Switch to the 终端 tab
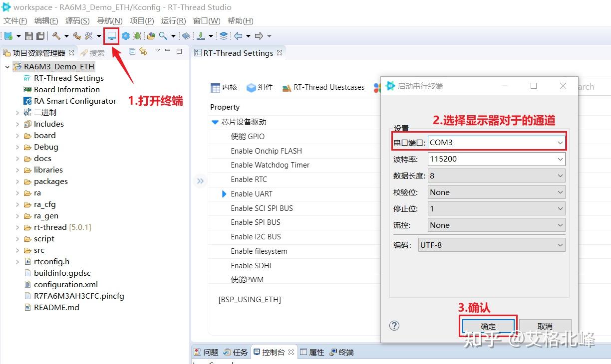This screenshot has width=611, height=364. point(341,352)
